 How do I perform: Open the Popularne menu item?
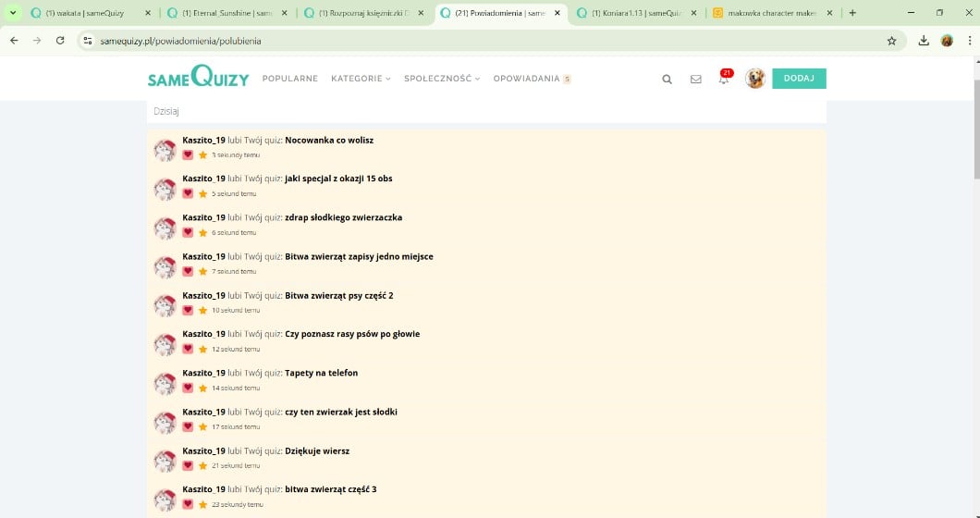pyautogui.click(x=289, y=79)
